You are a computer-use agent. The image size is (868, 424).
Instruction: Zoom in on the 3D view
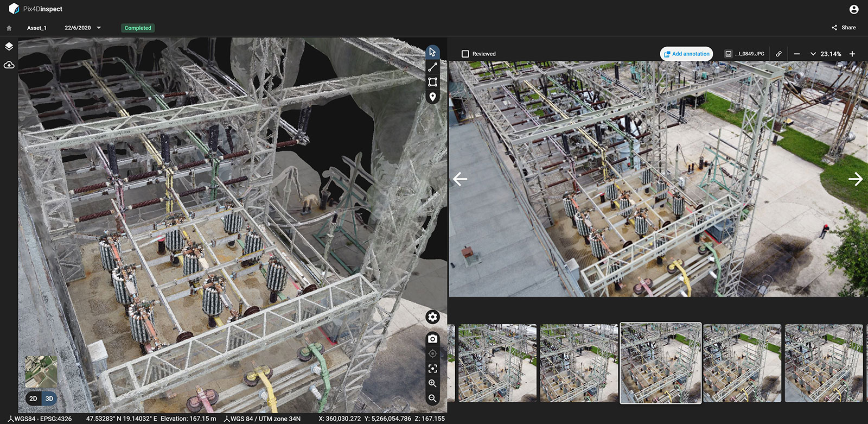click(x=432, y=383)
